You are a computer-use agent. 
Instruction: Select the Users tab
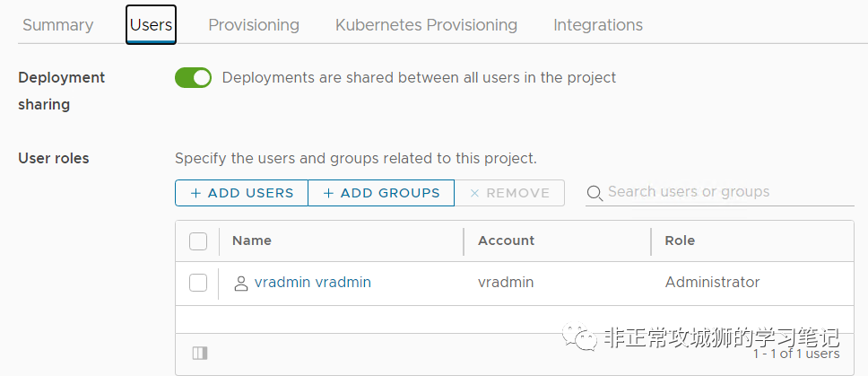pos(151,25)
